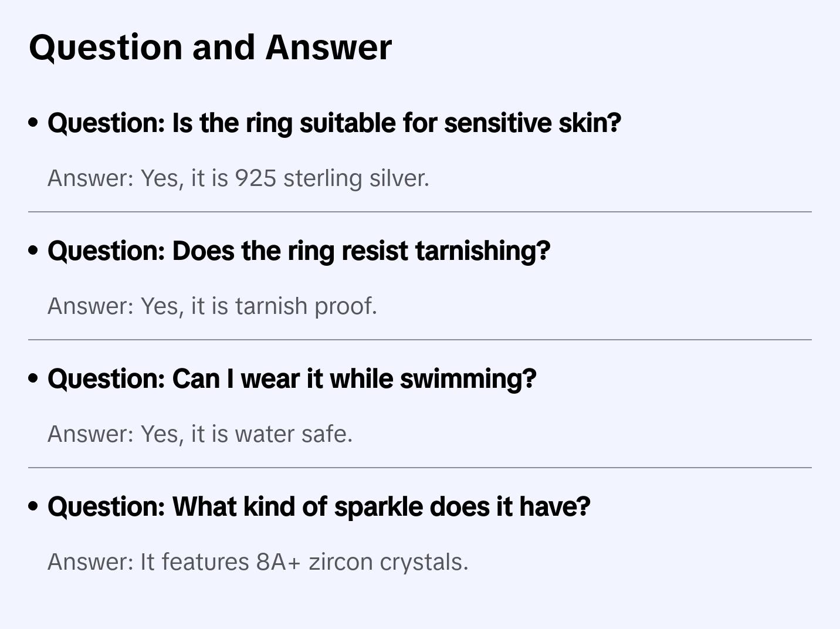Click the word "swimming?" in the third question

tap(468, 379)
